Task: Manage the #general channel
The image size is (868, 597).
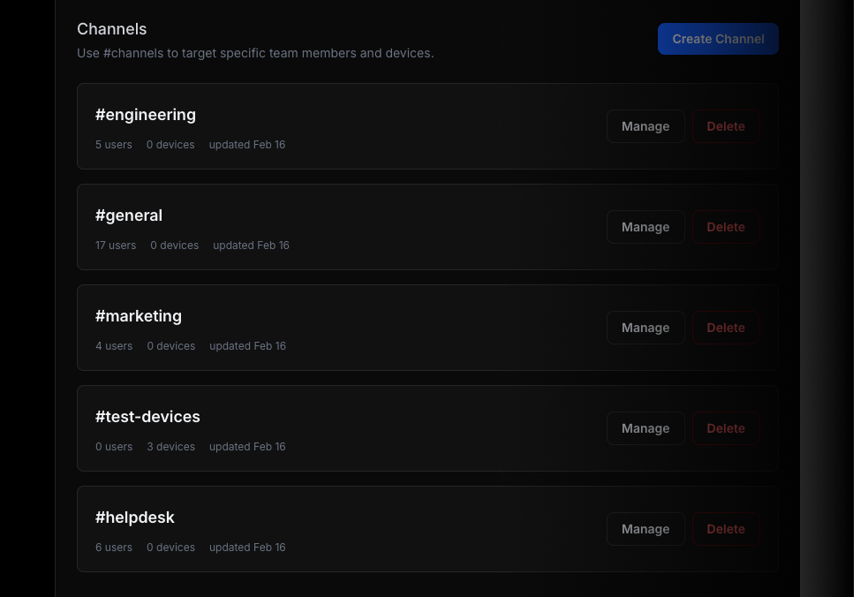Action: [x=645, y=227]
